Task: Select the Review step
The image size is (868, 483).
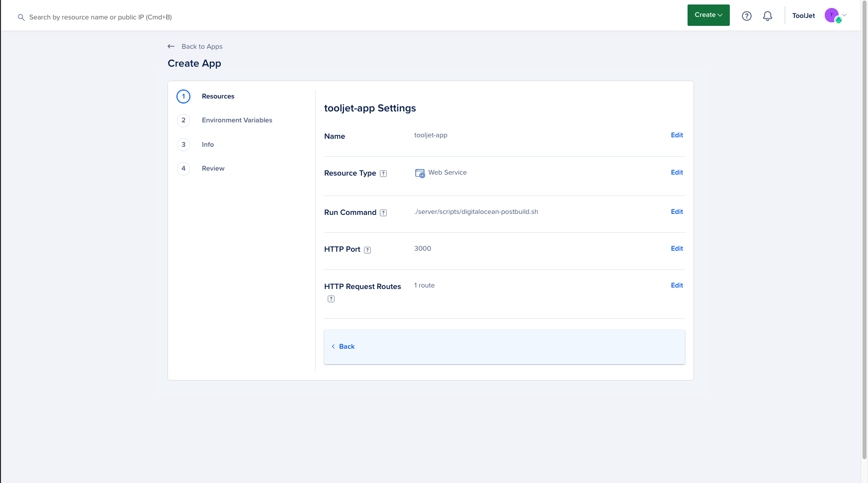Action: [213, 169]
